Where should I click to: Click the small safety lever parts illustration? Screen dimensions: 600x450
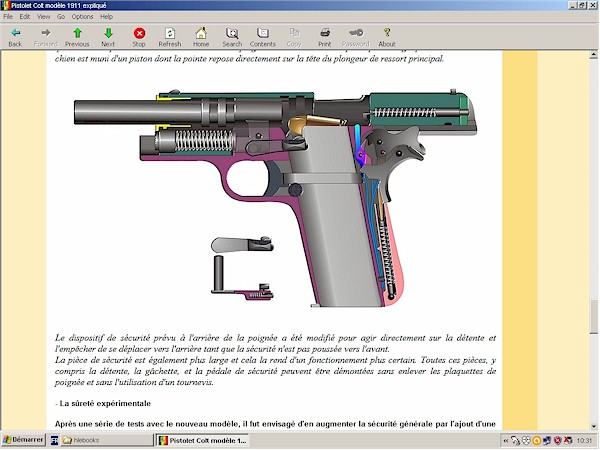coord(242,268)
